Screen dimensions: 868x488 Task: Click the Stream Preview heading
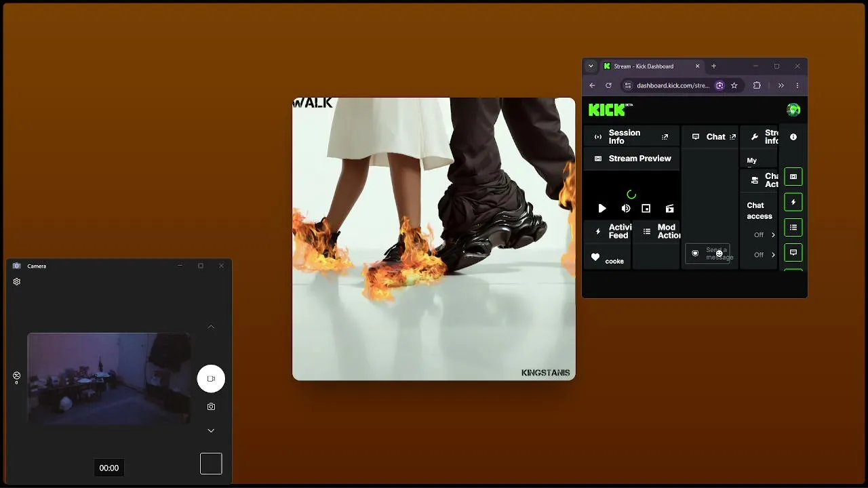tap(640, 159)
